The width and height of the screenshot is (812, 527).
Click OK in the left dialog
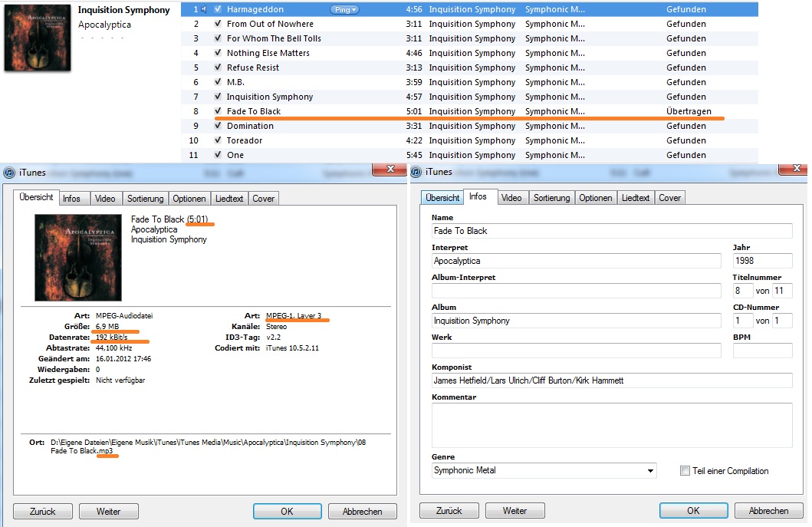click(x=287, y=512)
